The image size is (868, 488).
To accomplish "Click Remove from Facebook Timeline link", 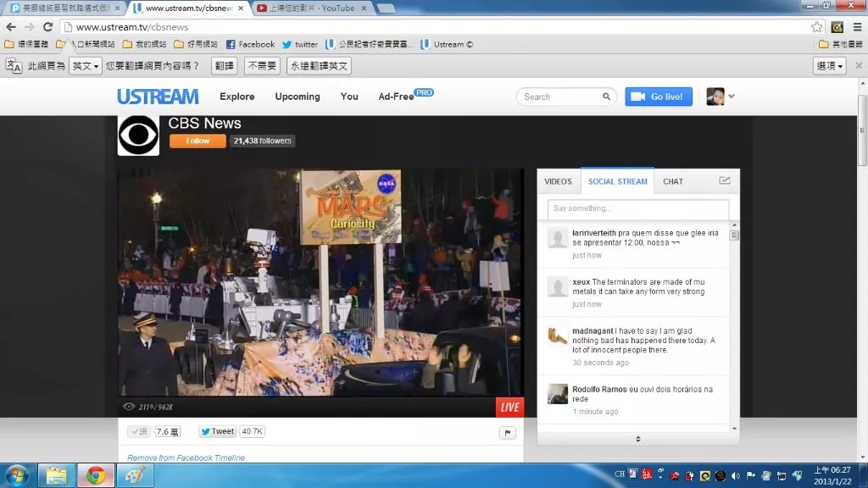I will tap(186, 457).
